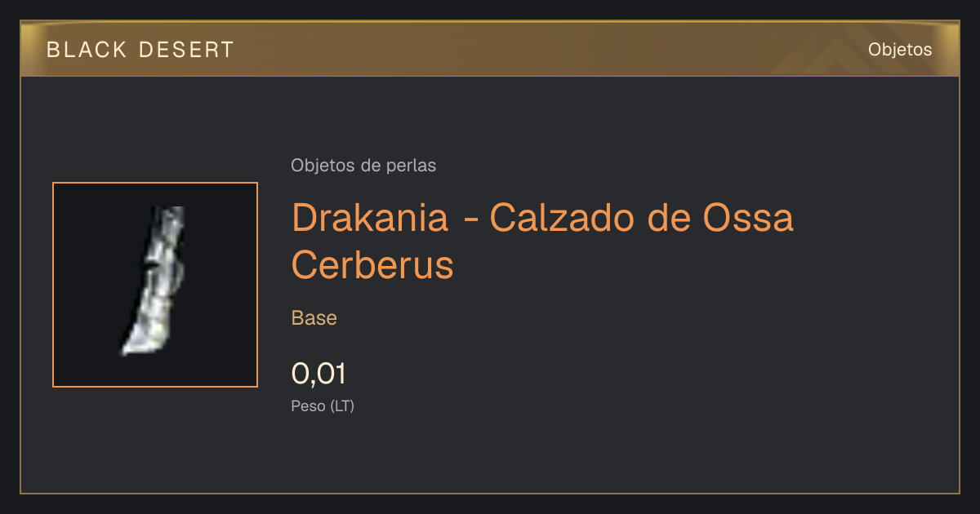Click the Peso (LT) label
980x514 pixels.
[323, 405]
